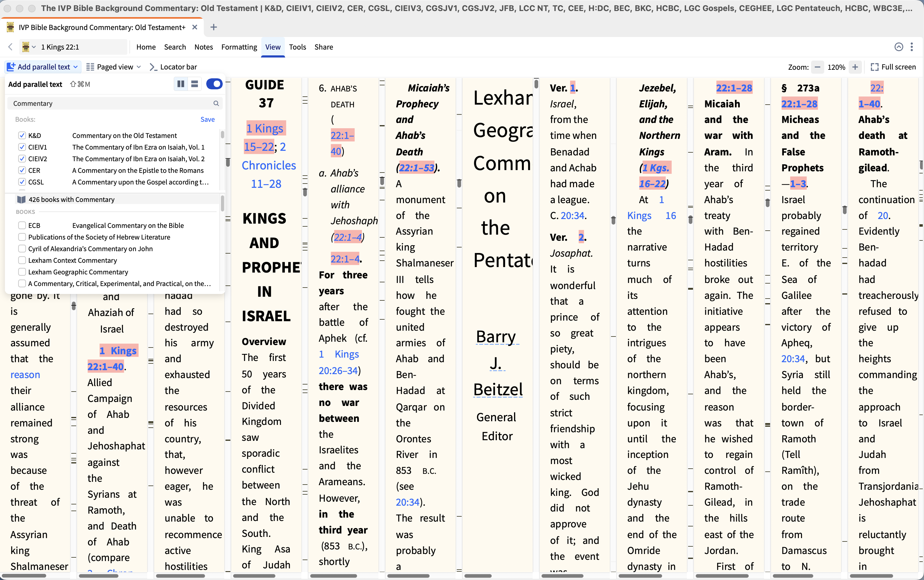The width and height of the screenshot is (924, 580).
Task: Check Publications of the Society of Hebrew Literature
Action: (22, 237)
